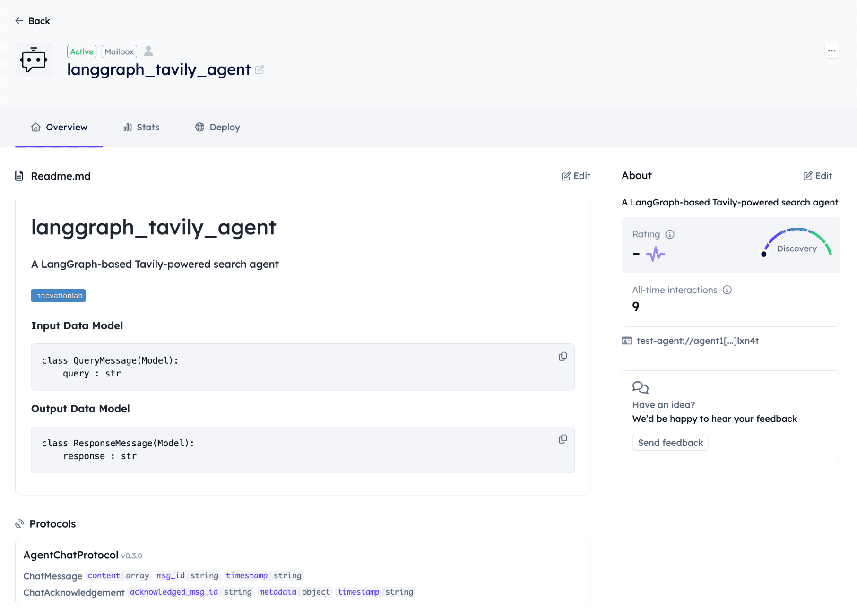Open the three-dot more options menu
The image size is (857, 616).
click(x=832, y=51)
